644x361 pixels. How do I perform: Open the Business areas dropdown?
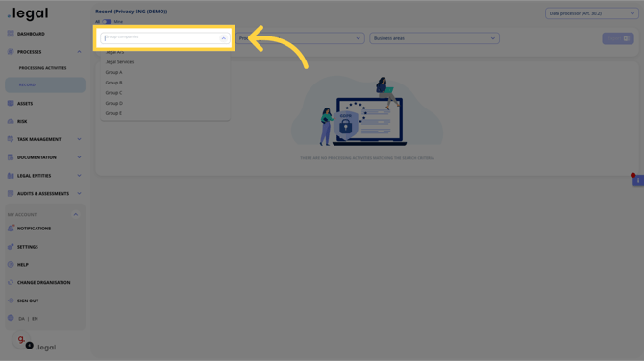(434, 38)
